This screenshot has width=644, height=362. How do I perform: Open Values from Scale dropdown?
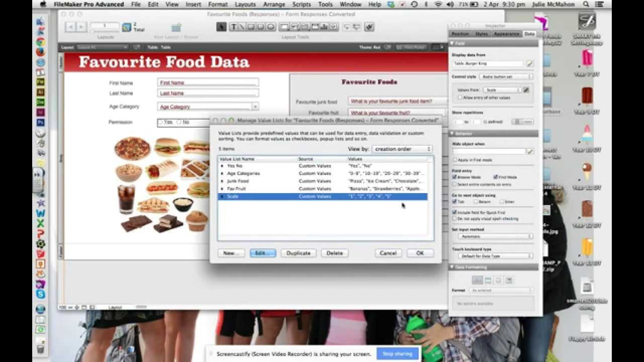pos(502,90)
